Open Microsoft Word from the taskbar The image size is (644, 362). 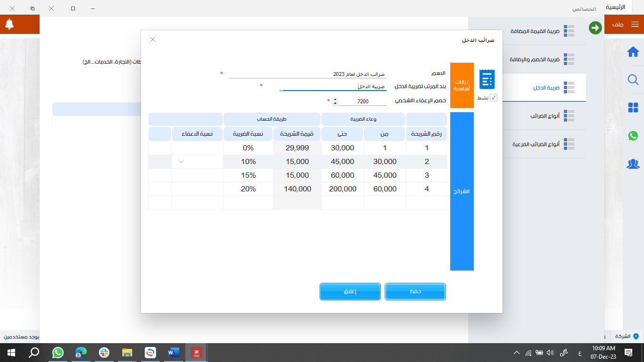[x=173, y=352]
